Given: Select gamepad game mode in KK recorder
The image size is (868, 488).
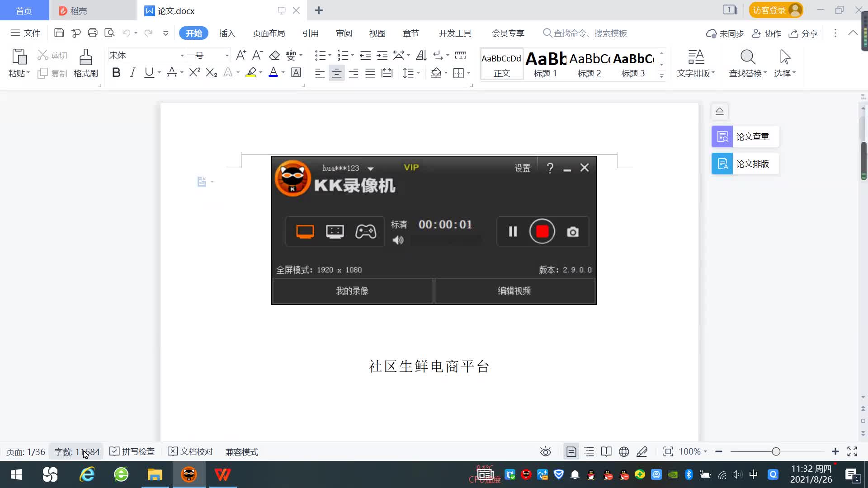Looking at the screenshot, I should [x=366, y=231].
